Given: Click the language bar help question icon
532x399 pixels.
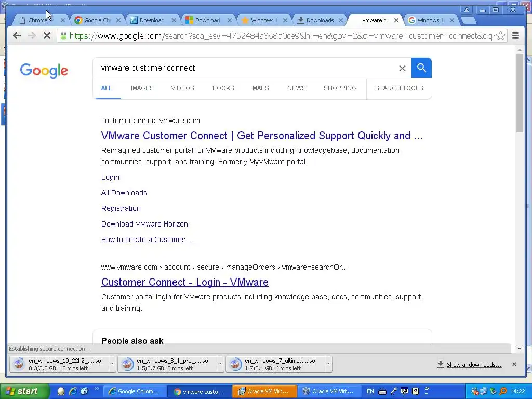Looking at the screenshot, I should click(x=415, y=391).
